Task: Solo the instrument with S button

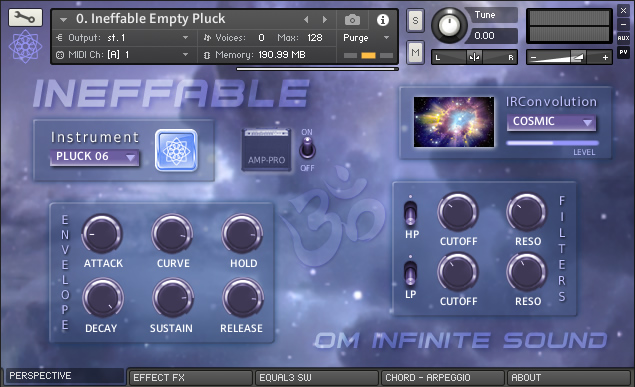Action: (415, 20)
